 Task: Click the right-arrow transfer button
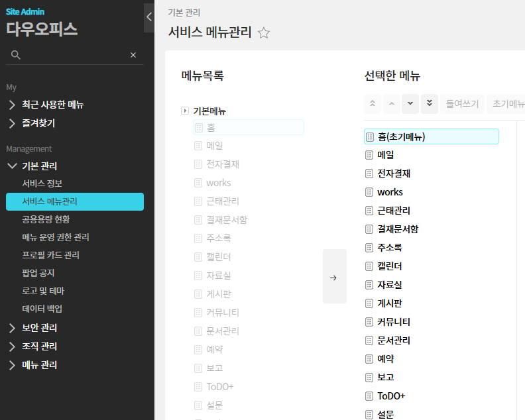tap(334, 277)
